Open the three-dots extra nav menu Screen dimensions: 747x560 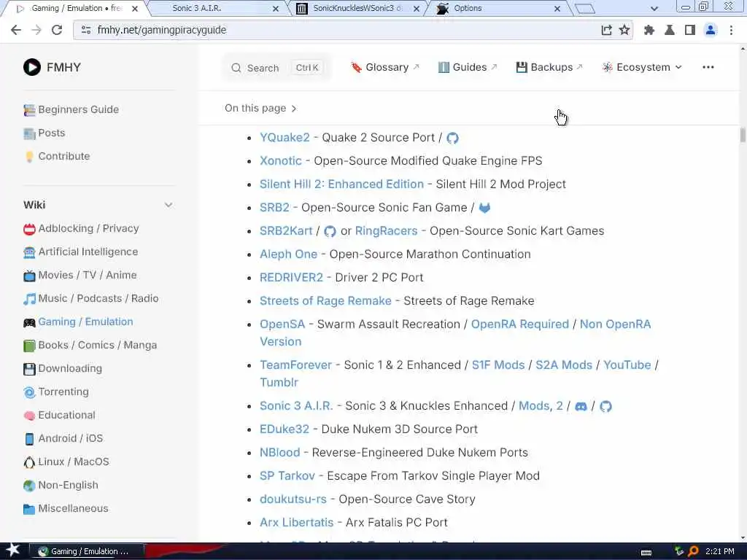click(x=708, y=67)
